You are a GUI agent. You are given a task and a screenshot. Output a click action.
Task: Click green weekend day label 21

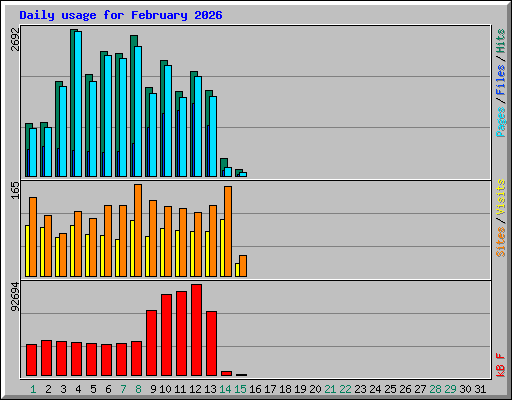[x=330, y=389]
